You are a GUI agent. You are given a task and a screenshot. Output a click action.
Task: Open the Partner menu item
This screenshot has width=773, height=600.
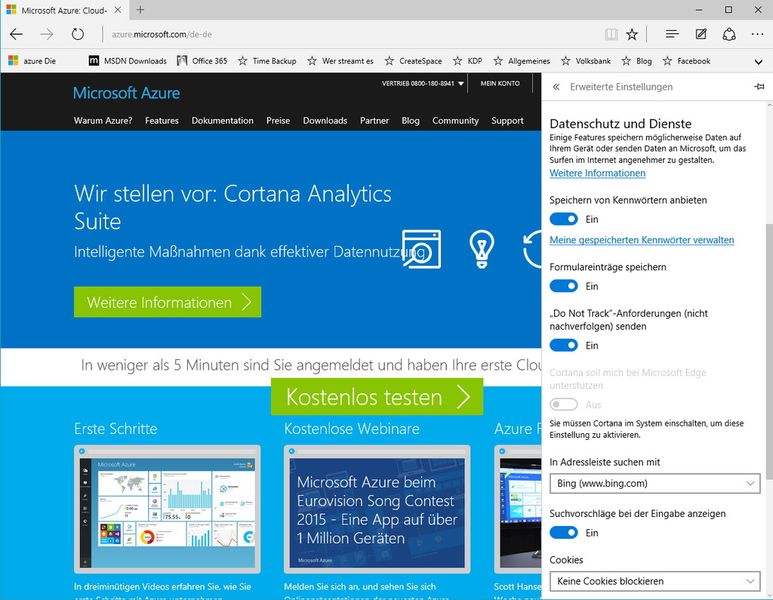374,120
